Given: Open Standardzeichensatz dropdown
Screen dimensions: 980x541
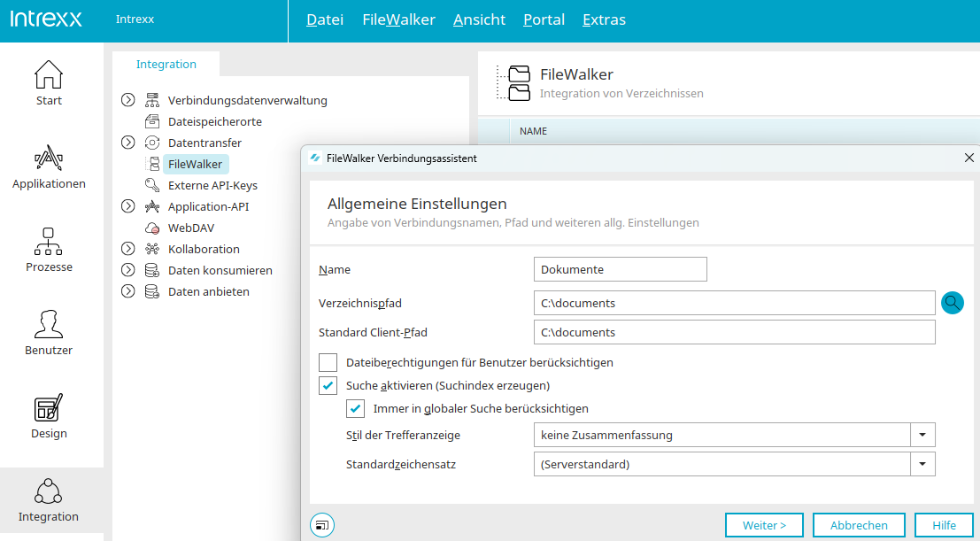Looking at the screenshot, I should (922, 464).
